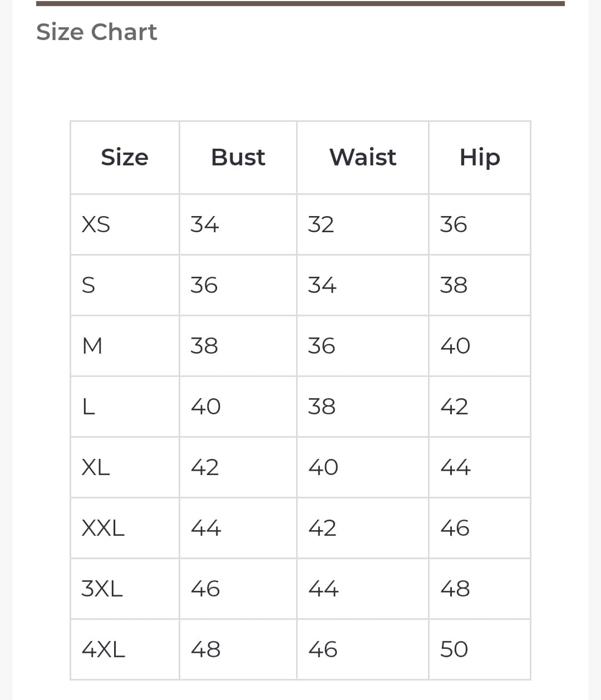
Task: Click the Size Chart heading
Action: 97,32
